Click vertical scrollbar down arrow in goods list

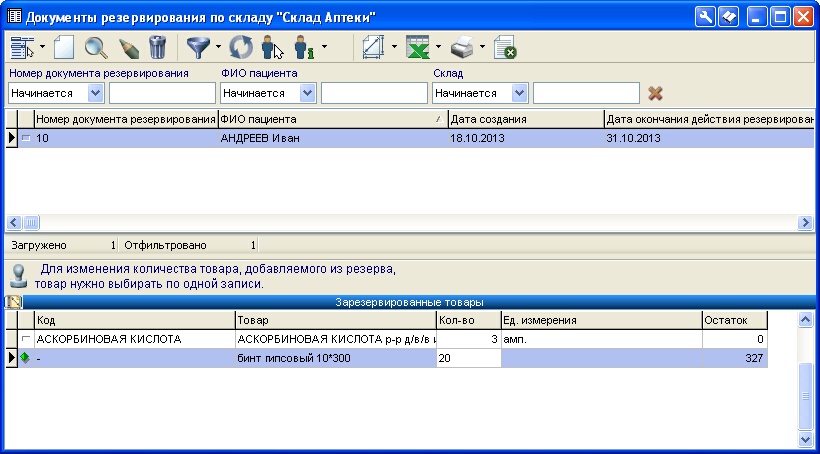click(806, 438)
